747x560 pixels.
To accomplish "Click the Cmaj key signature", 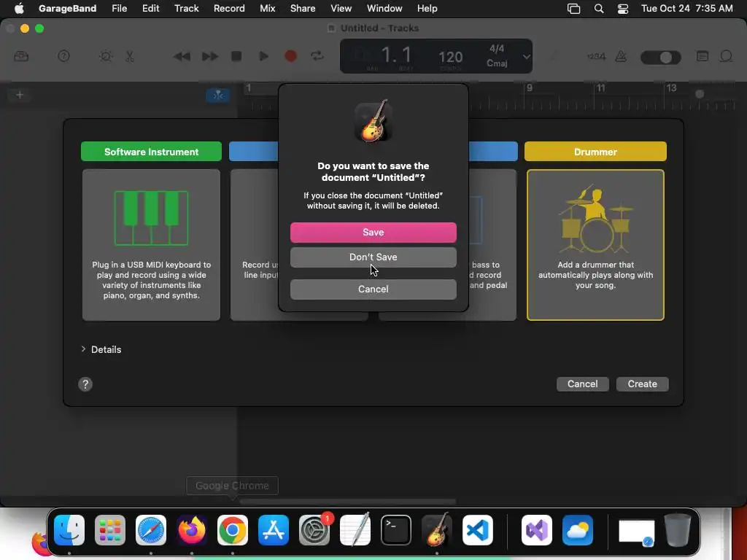I will pyautogui.click(x=497, y=63).
